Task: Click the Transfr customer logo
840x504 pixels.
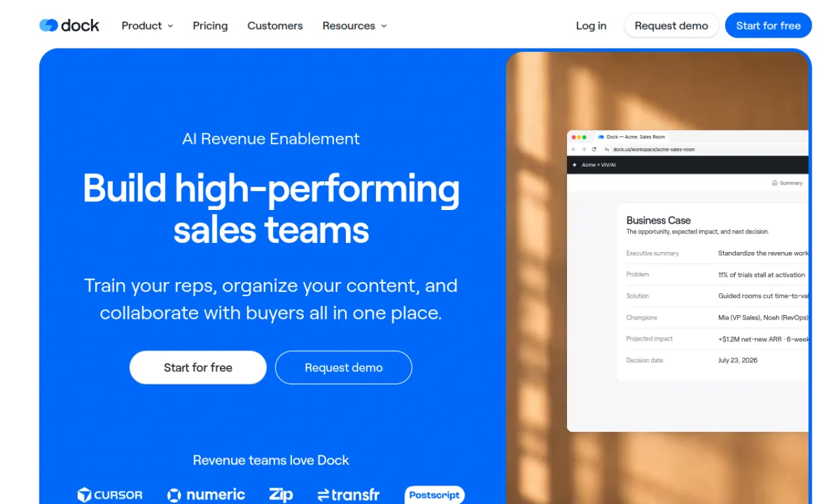Action: pyautogui.click(x=348, y=495)
